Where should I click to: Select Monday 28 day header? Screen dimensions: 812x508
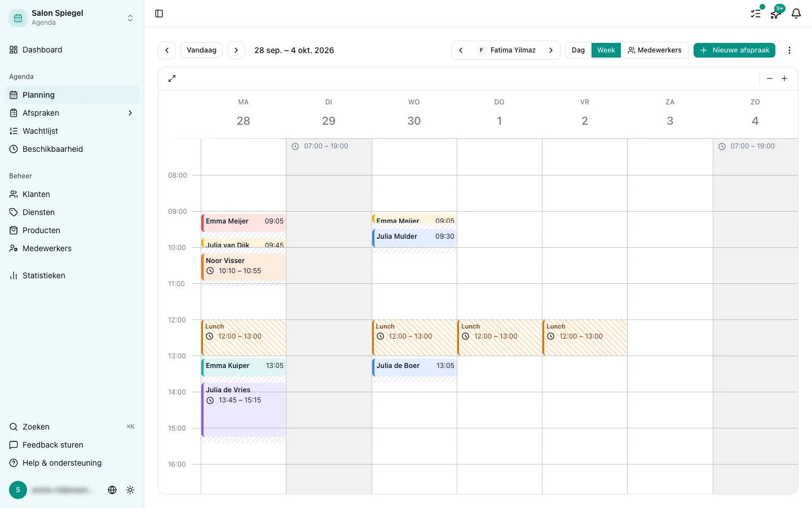(x=244, y=113)
